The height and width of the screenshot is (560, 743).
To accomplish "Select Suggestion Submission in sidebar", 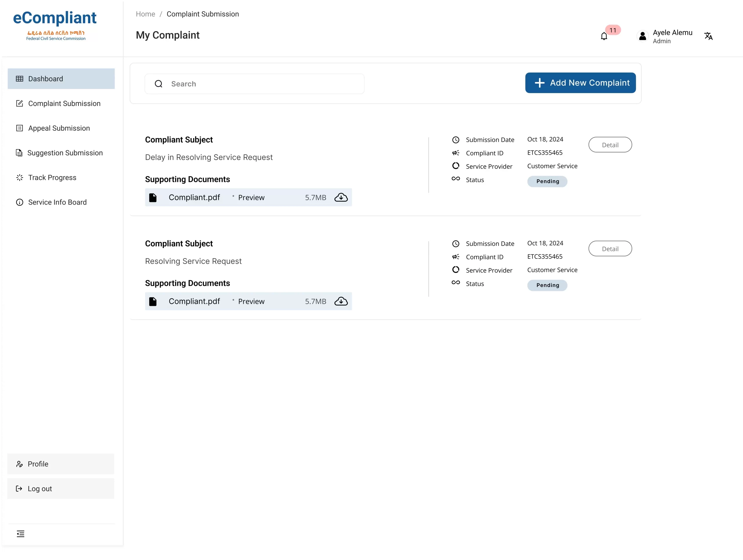I will tap(65, 153).
